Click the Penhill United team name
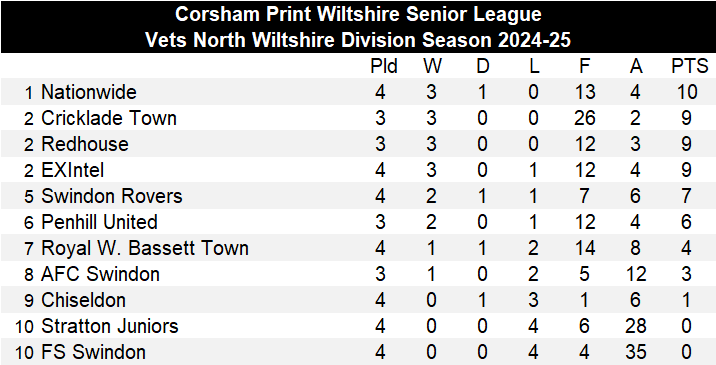The height and width of the screenshot is (365, 716). click(x=99, y=222)
